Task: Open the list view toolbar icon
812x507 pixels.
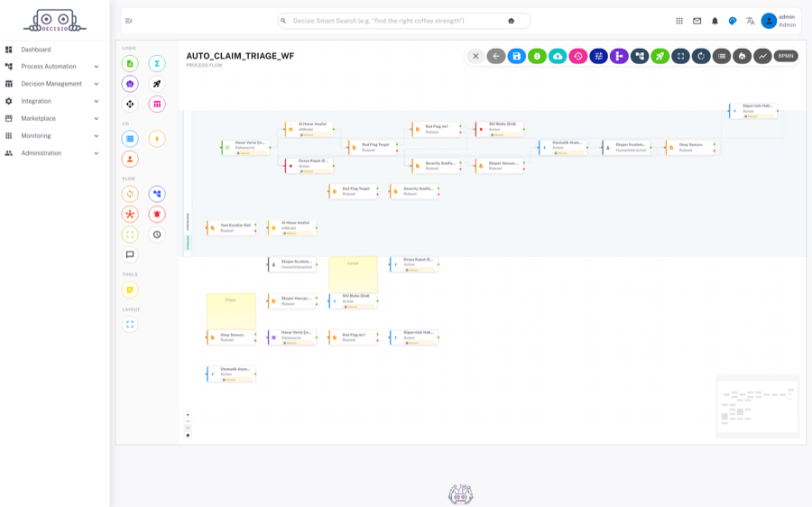Action: pos(722,56)
